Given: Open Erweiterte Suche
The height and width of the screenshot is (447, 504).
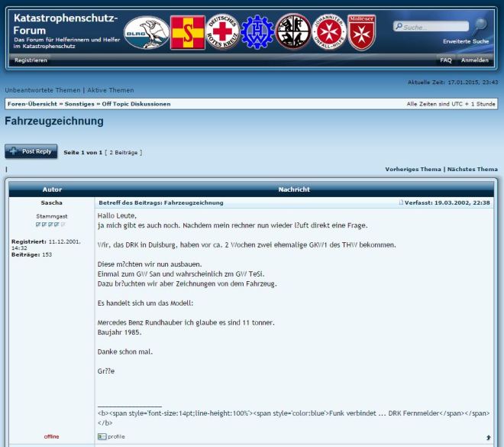Looking at the screenshot, I should pos(466,41).
